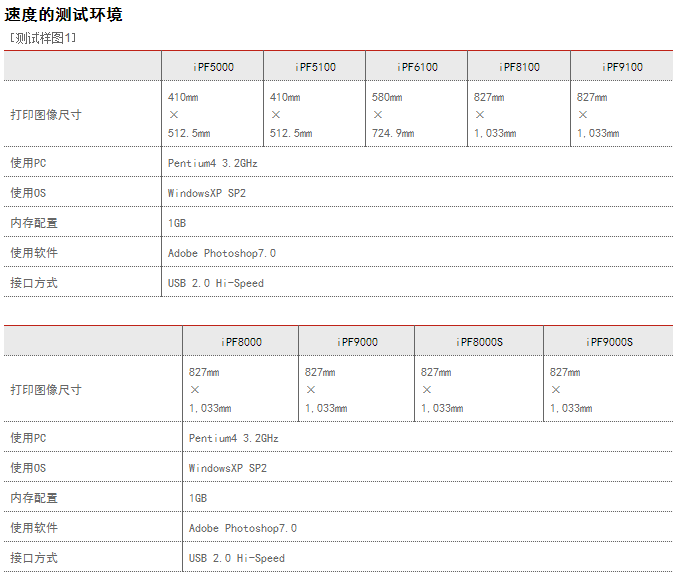Click Pentium4 3.2GHz in second table
Screen dimensions: 675x576
point(234,439)
